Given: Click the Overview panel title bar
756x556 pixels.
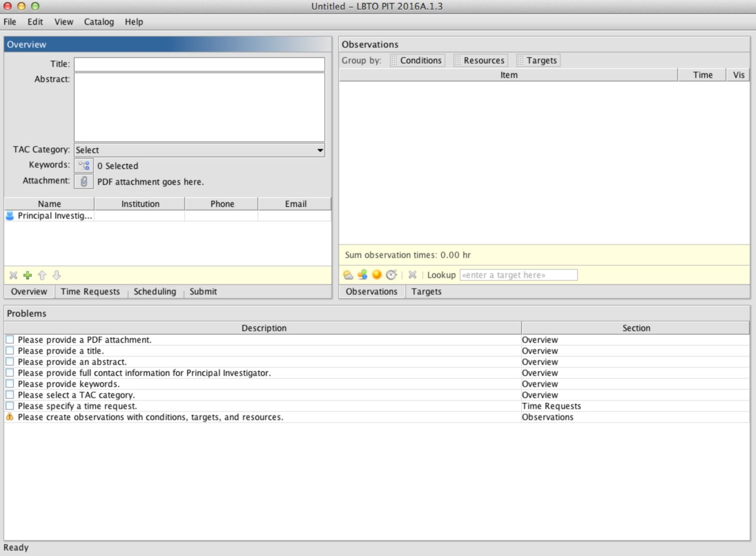Looking at the screenshot, I should click(168, 44).
